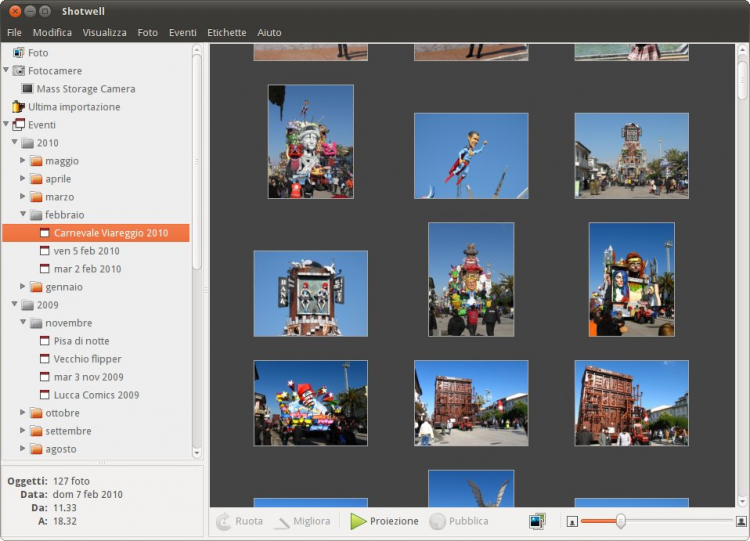
Task: Click the photo stack icon in bottom toolbar
Action: click(538, 521)
